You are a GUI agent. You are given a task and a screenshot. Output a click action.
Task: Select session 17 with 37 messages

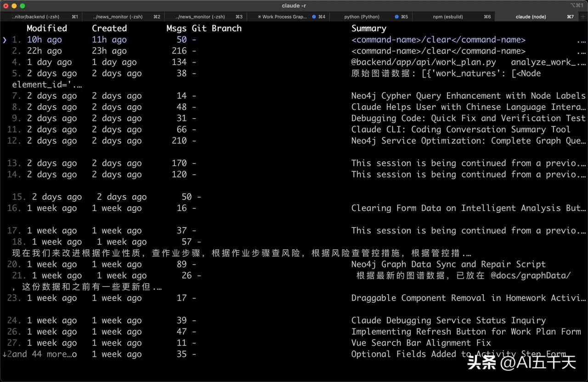pos(294,231)
